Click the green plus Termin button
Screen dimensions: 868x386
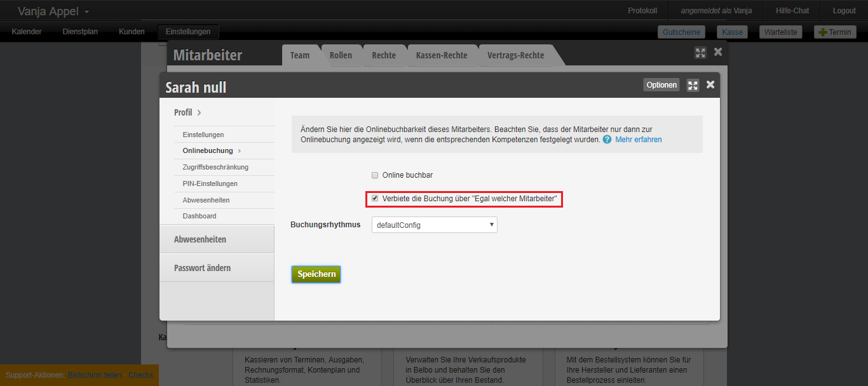tap(835, 32)
